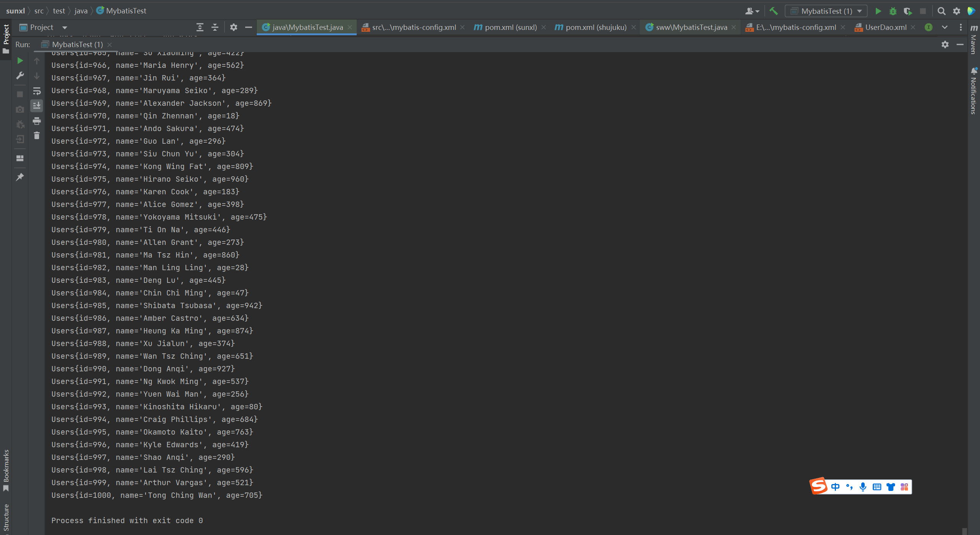Click the print console output icon
This screenshot has height=535, width=980.
(x=37, y=121)
